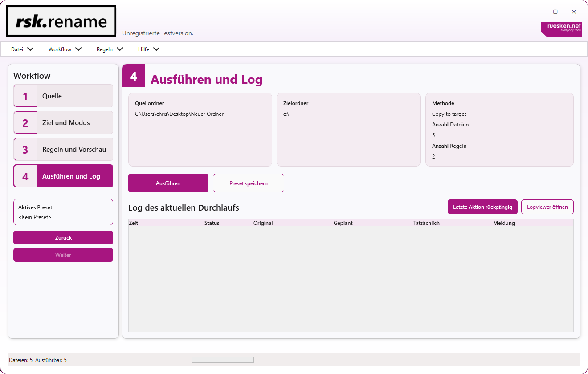
Task: Select step number 1 badge for Quelle
Action: [25, 96]
